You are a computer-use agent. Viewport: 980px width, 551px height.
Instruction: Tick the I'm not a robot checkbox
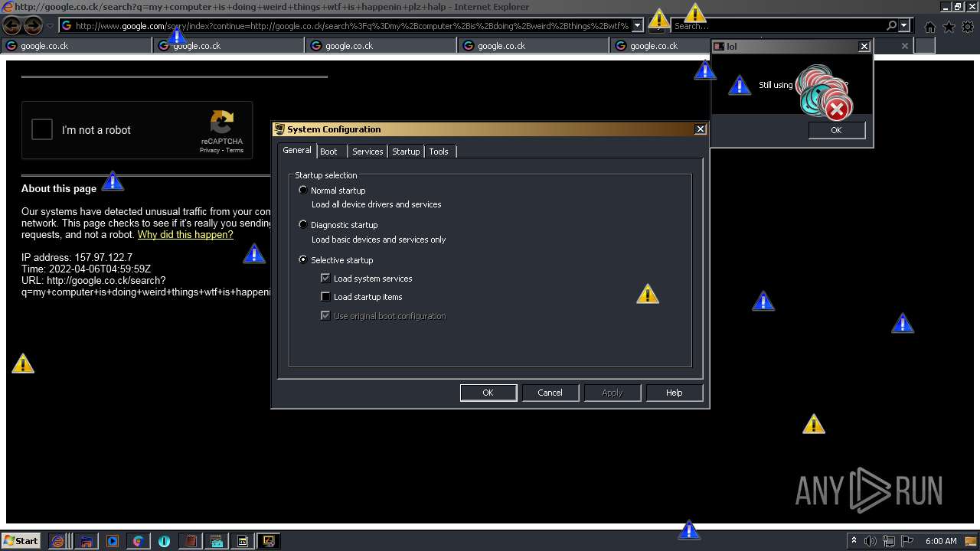42,129
